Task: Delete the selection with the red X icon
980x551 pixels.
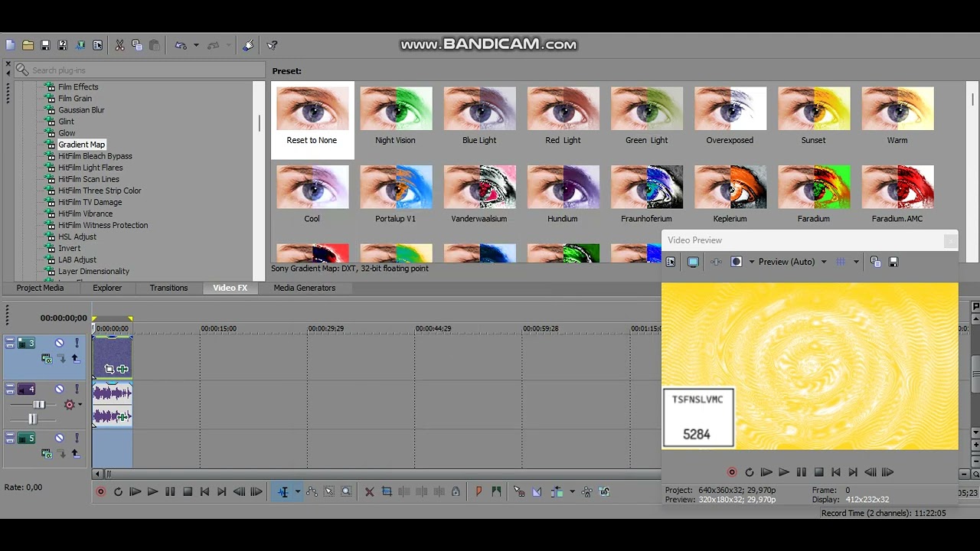Action: (369, 492)
